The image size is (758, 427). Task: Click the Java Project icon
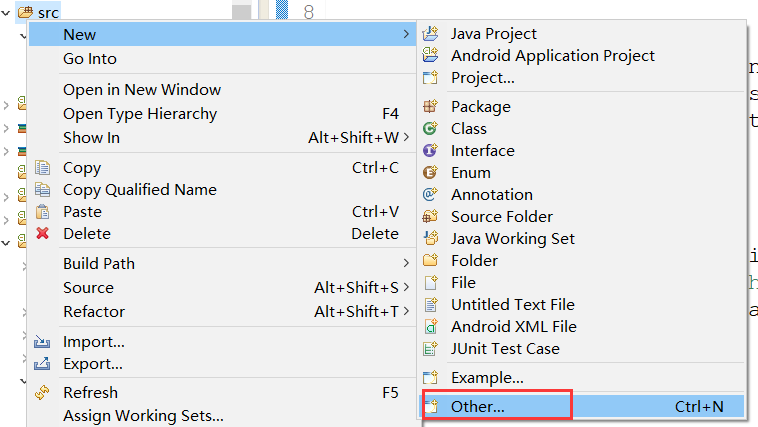click(431, 34)
